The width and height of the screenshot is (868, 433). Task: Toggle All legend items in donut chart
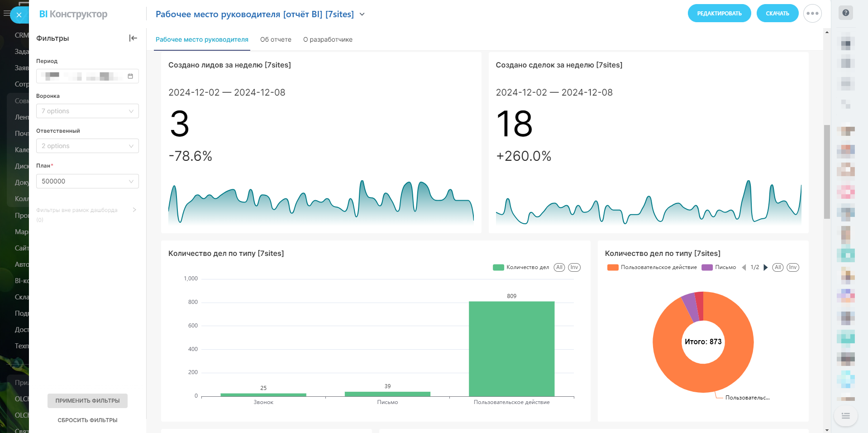pyautogui.click(x=778, y=267)
